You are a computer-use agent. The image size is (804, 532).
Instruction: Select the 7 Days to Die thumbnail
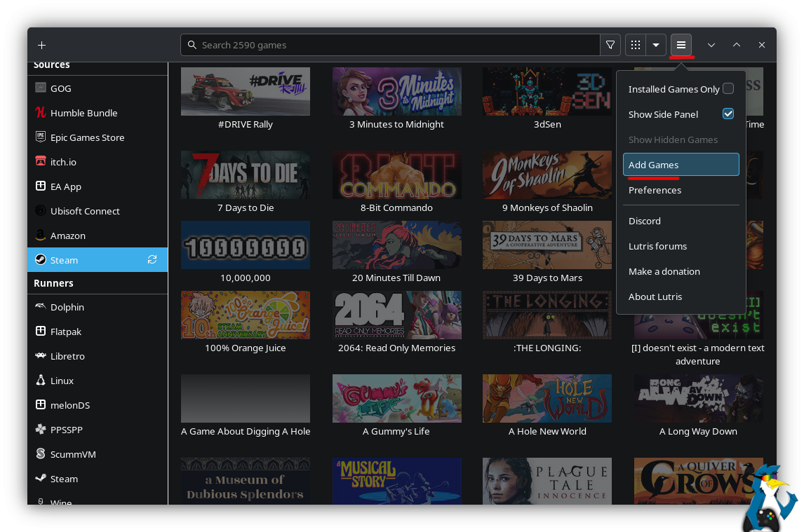[x=246, y=175]
